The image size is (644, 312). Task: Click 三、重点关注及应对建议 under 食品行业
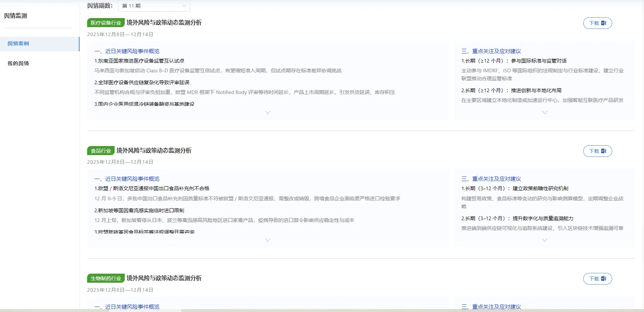click(491, 179)
